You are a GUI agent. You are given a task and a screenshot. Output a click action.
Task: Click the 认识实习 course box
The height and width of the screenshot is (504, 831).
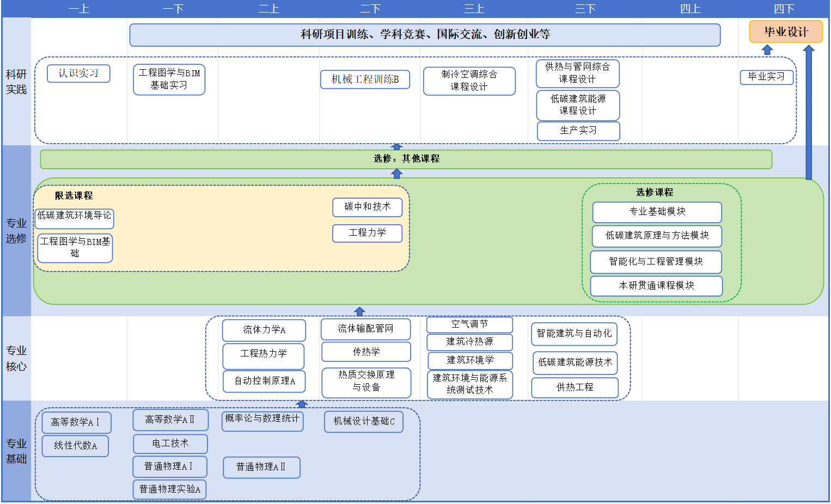(78, 73)
